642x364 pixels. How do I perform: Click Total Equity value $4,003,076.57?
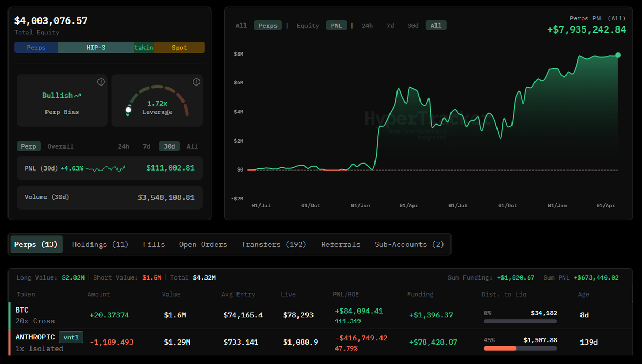(51, 21)
